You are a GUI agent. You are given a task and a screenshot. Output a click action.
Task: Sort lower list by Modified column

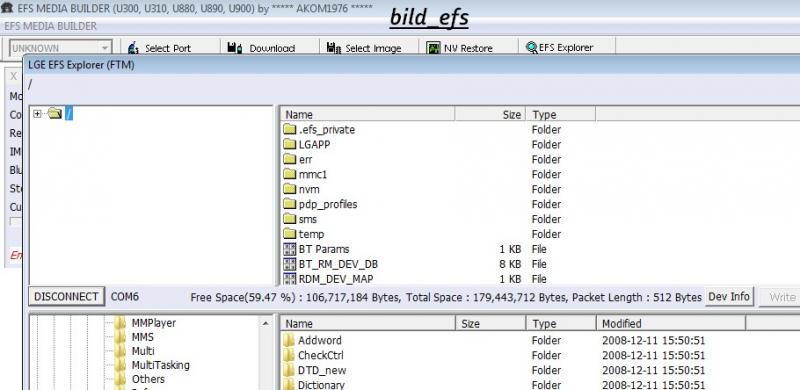pos(671,324)
